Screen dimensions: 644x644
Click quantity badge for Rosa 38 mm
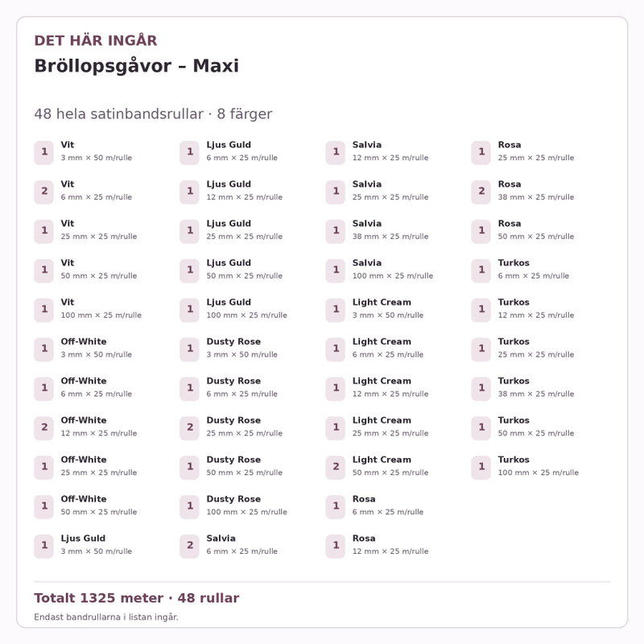[x=481, y=192]
